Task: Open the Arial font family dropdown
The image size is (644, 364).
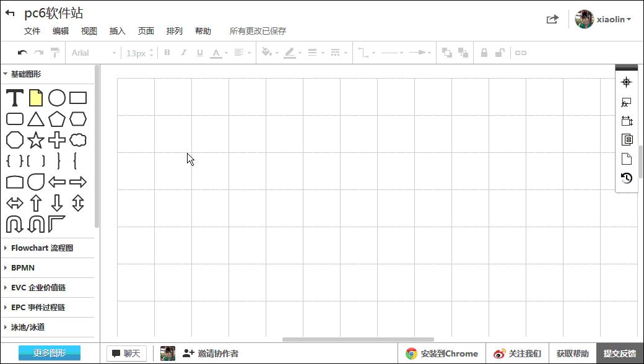Action: click(x=94, y=53)
